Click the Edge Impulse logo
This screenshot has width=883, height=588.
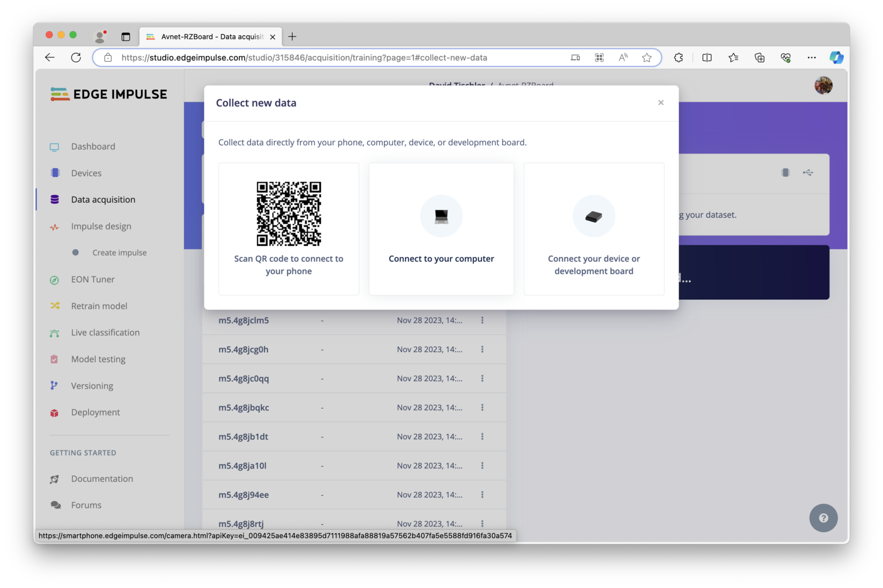coord(109,94)
